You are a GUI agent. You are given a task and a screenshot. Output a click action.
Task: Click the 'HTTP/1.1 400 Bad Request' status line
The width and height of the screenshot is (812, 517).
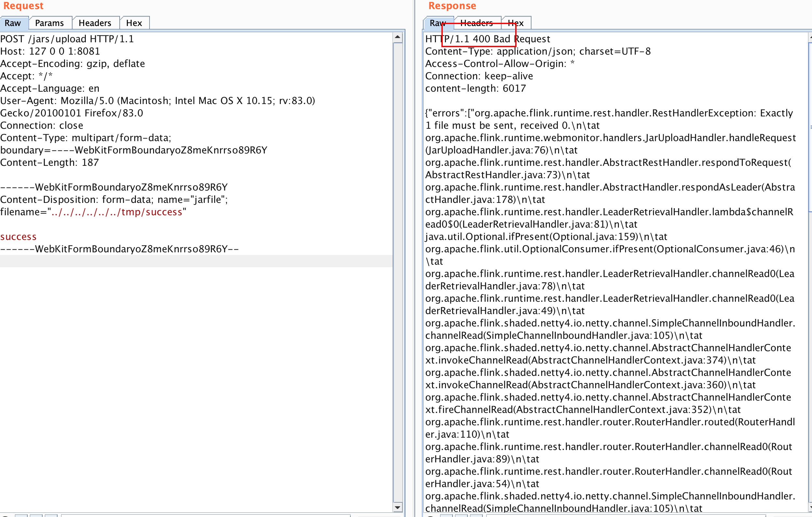click(x=488, y=39)
